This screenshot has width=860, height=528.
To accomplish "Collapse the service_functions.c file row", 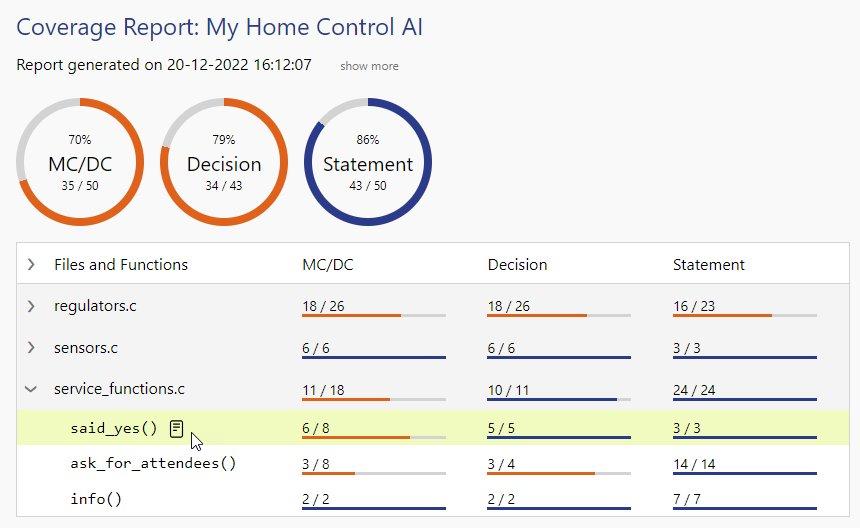I will (x=31, y=389).
